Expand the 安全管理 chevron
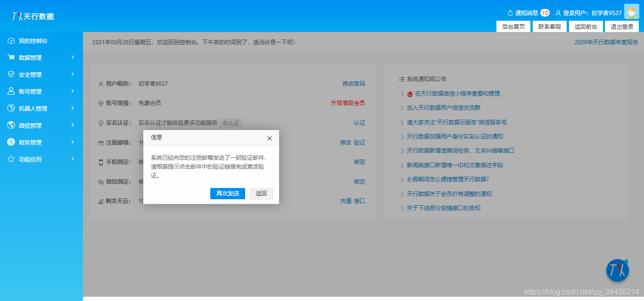 73,74
